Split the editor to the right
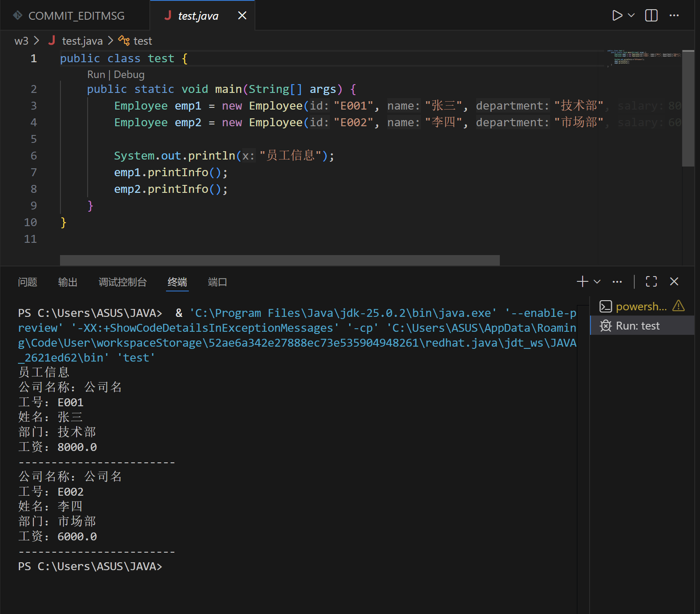The width and height of the screenshot is (700, 614). (651, 16)
